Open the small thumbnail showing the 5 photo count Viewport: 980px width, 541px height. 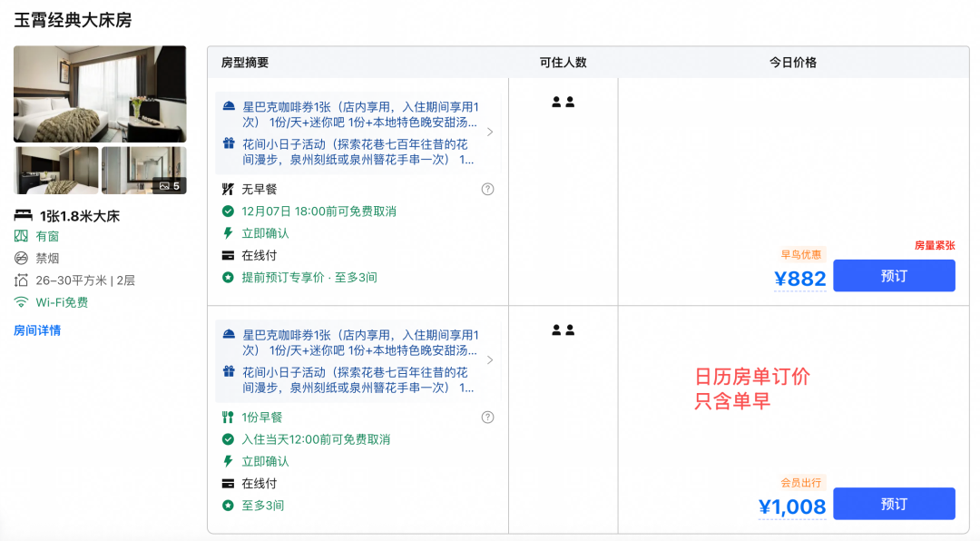(x=143, y=170)
